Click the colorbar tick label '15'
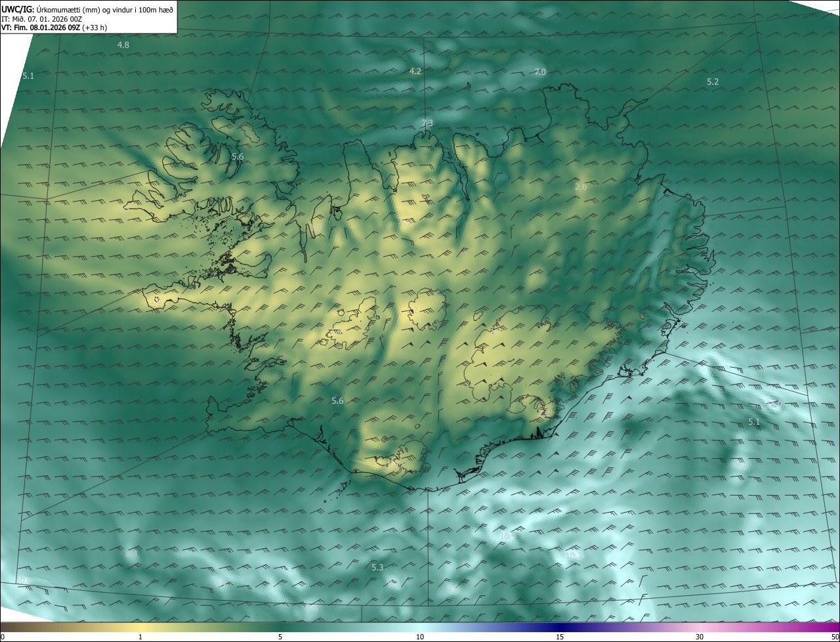840x642 pixels. tap(560, 637)
